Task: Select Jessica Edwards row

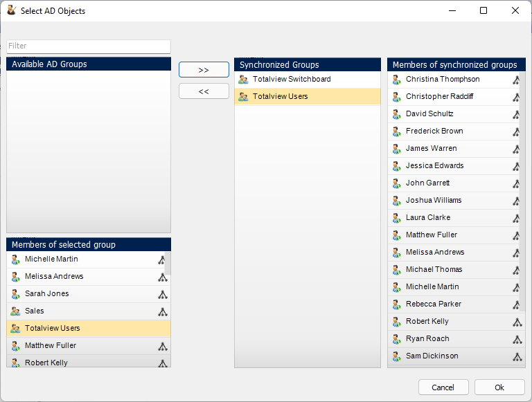Action: [454, 166]
